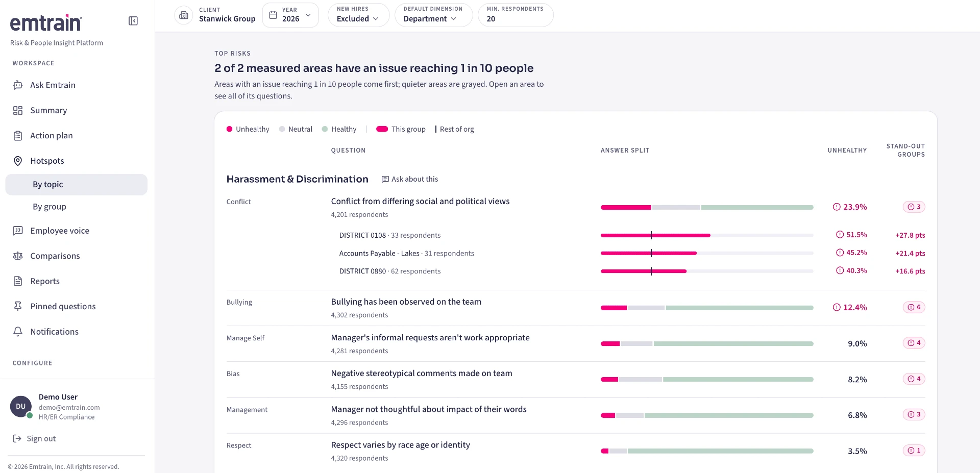This screenshot has height=473, width=980.
Task: Open Pinned questions page
Action: pyautogui.click(x=77, y=306)
